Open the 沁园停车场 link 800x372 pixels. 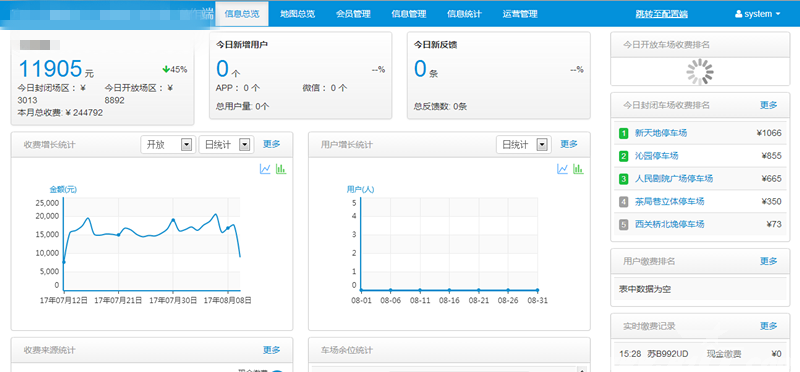click(657, 156)
